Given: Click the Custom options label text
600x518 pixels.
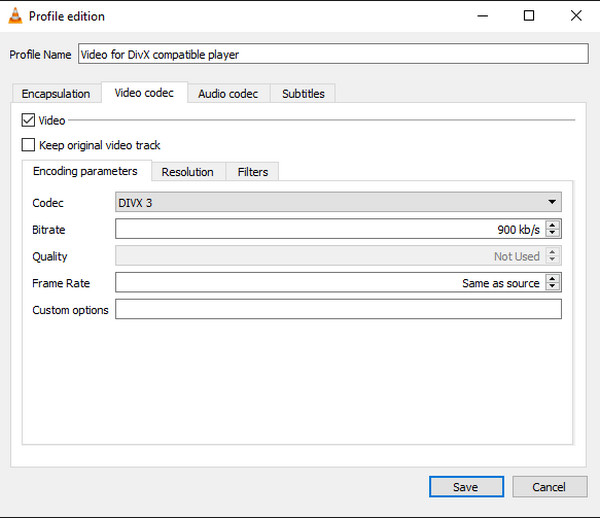Looking at the screenshot, I should (70, 310).
